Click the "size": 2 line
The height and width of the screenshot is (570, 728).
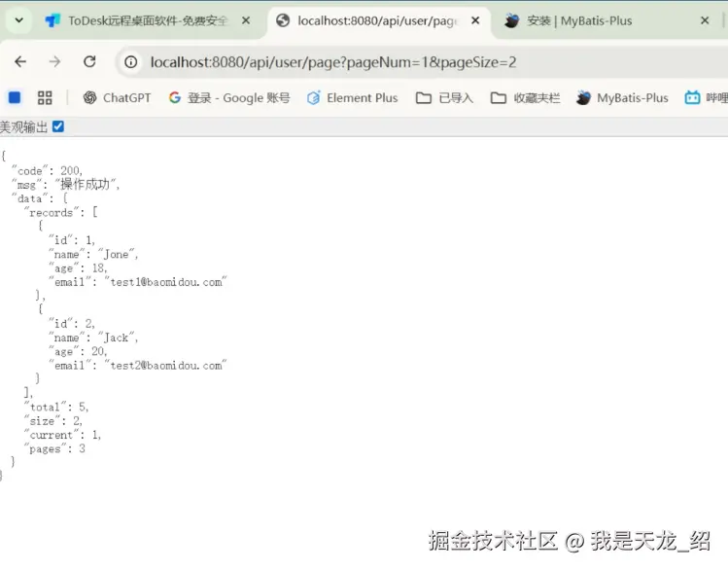pos(53,421)
